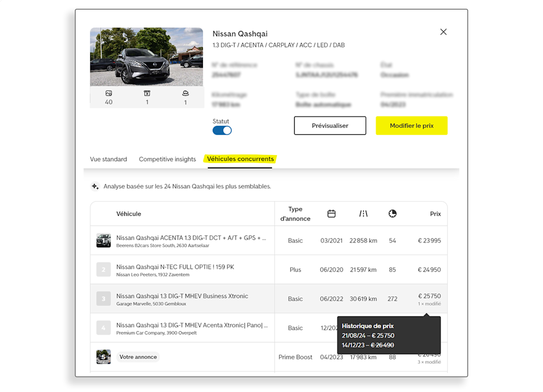
Task: Click placeholder thumbnail number 4
Action: 104,328
